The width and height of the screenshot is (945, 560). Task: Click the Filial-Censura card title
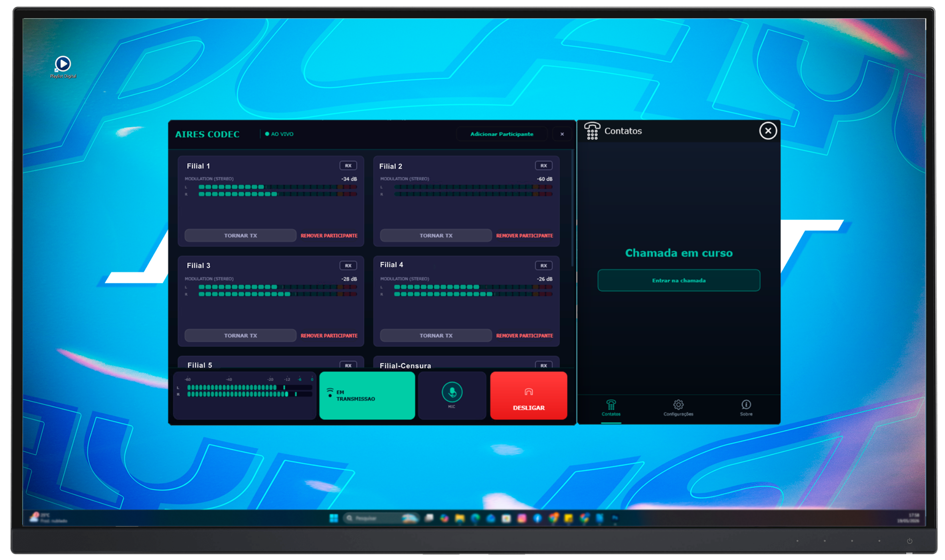coord(405,365)
